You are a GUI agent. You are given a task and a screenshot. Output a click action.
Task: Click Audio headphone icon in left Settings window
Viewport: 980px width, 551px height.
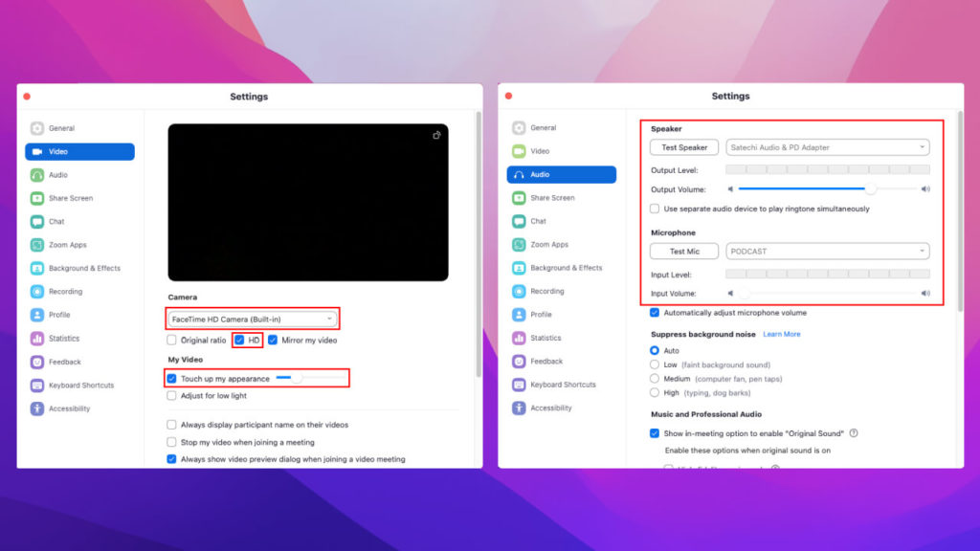(37, 175)
